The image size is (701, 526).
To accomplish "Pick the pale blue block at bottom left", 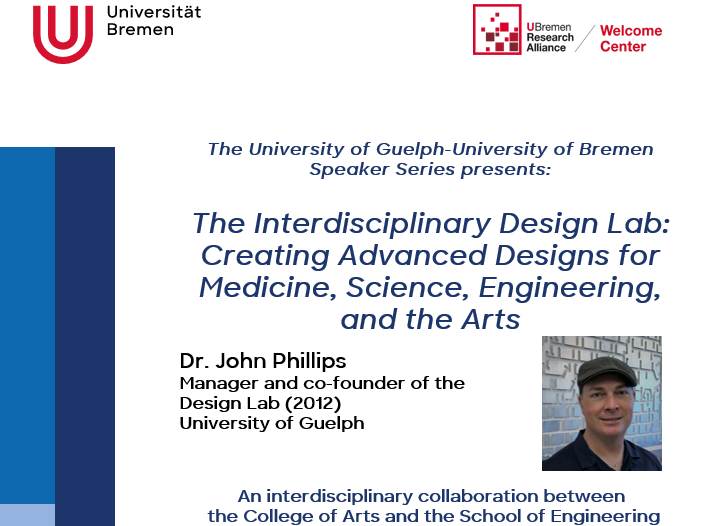I will click(x=27, y=515).
